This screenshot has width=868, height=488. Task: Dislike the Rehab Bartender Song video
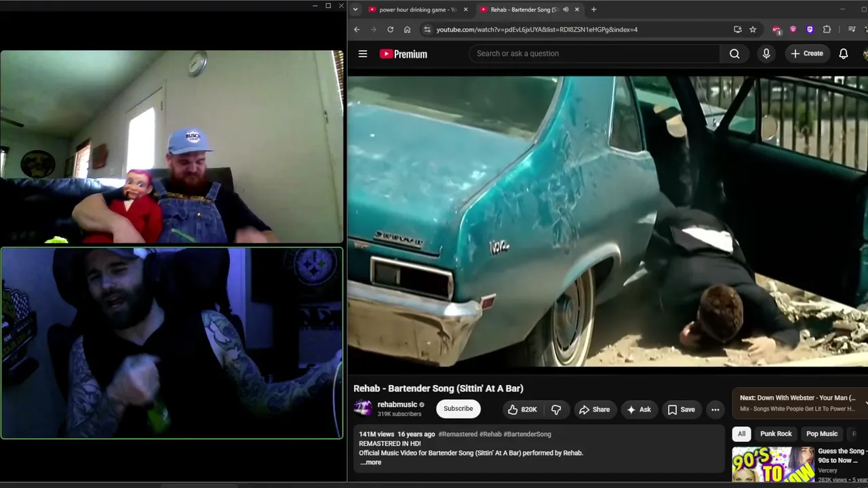pyautogui.click(x=556, y=409)
